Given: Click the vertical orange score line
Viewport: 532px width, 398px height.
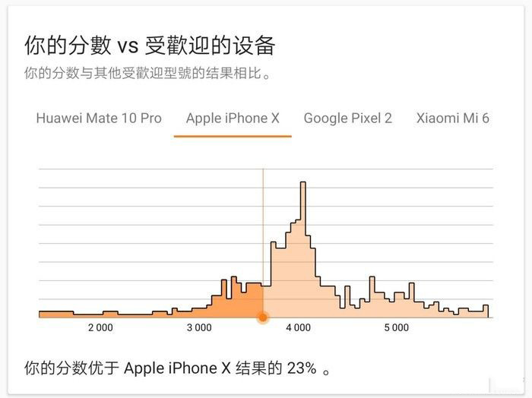Looking at the screenshot, I should click(263, 228).
